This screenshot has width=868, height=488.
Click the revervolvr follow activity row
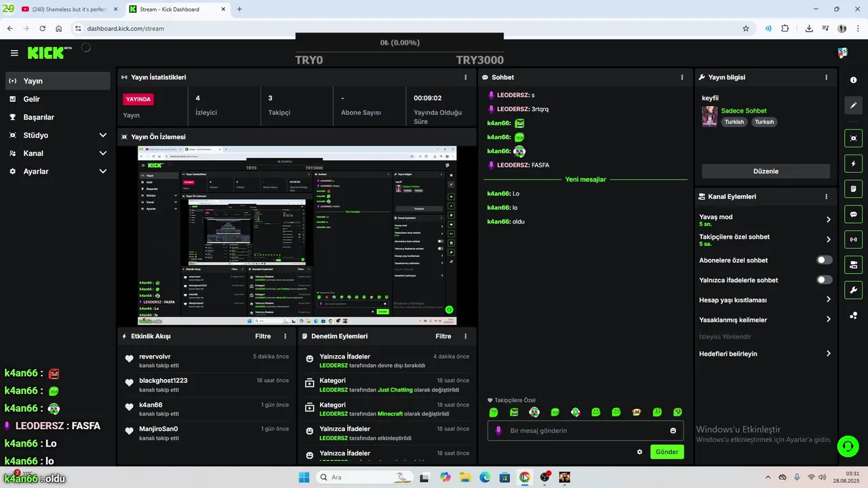coord(207,361)
